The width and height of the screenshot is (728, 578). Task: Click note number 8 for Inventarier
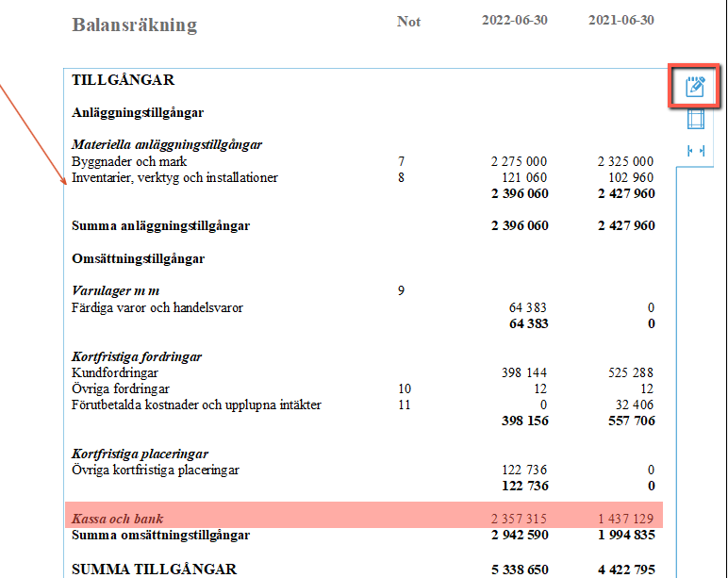point(401,177)
